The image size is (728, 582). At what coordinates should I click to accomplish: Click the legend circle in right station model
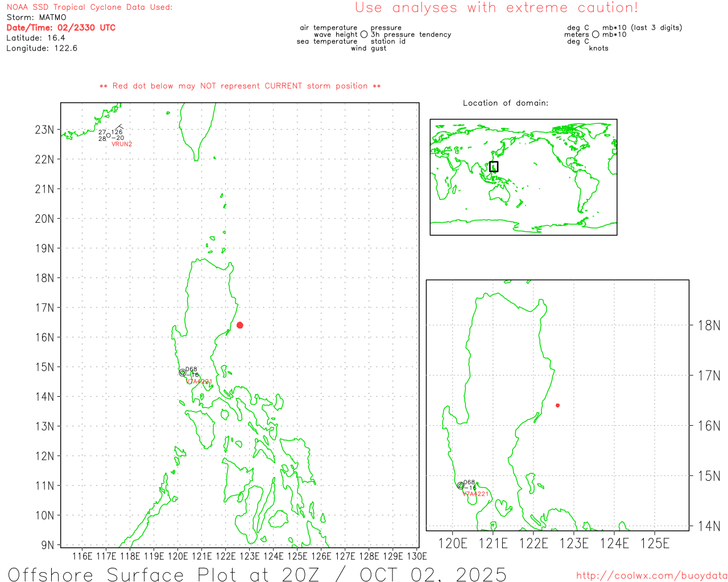point(595,35)
